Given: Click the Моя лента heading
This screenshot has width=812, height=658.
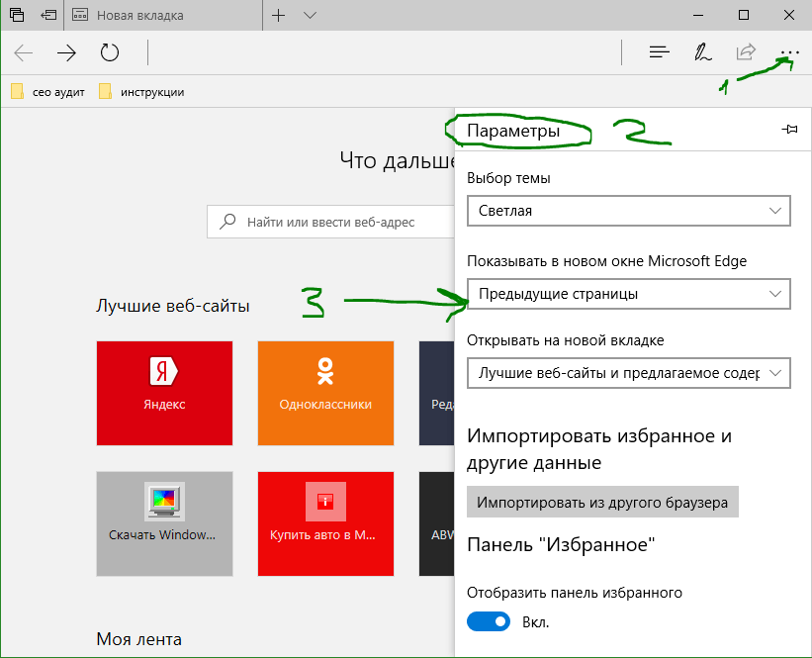Looking at the screenshot, I should pos(138,639).
